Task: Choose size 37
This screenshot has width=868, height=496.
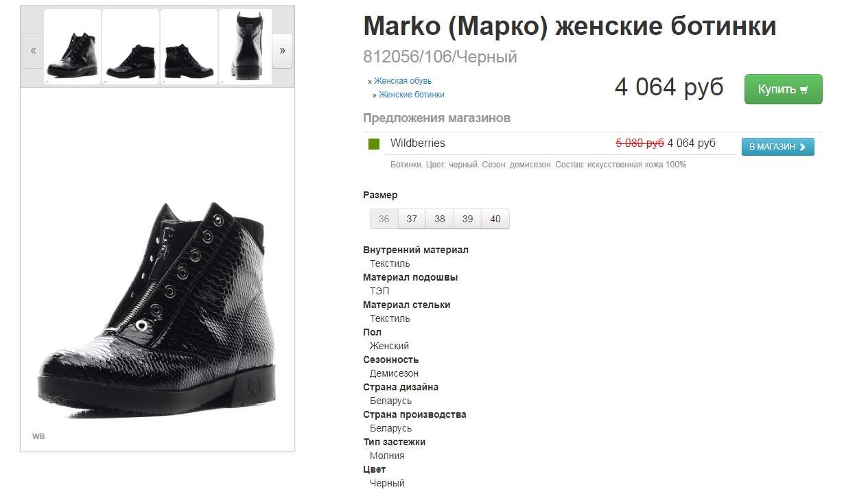Action: coord(412,219)
